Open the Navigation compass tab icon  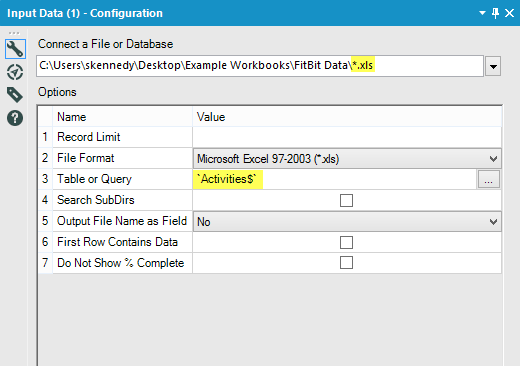(x=15, y=72)
